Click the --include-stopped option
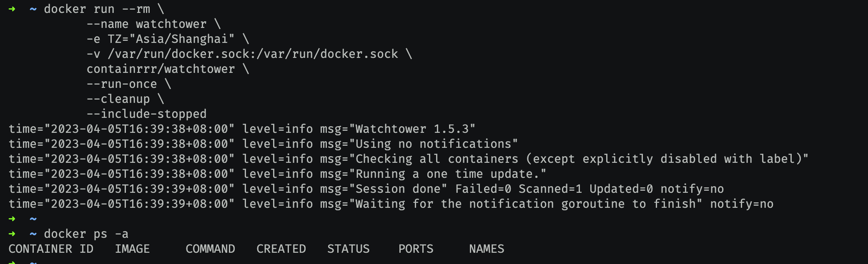The image size is (868, 264). pyautogui.click(x=146, y=114)
